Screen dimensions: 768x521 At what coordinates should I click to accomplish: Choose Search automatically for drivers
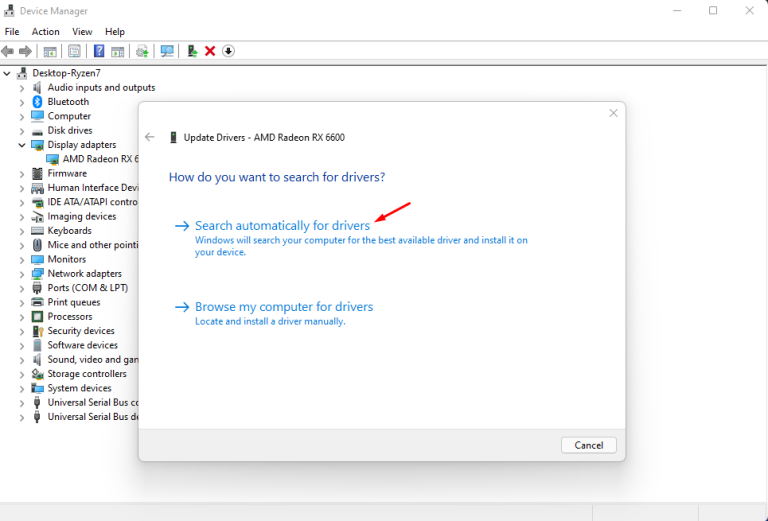pyautogui.click(x=282, y=225)
